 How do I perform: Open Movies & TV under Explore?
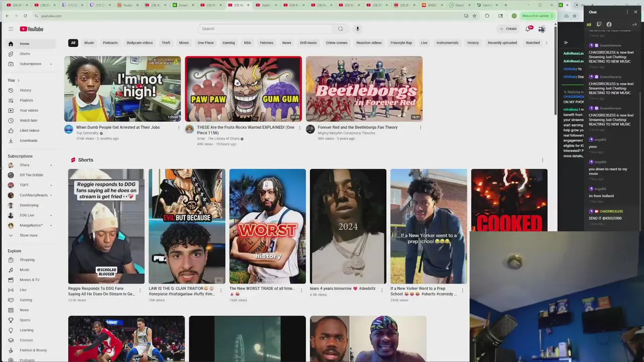click(x=30, y=280)
